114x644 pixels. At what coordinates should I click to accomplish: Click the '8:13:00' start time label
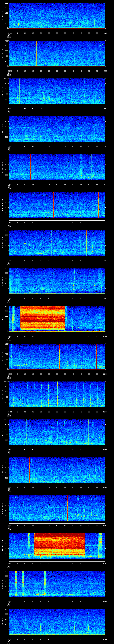[x=9, y=487]
